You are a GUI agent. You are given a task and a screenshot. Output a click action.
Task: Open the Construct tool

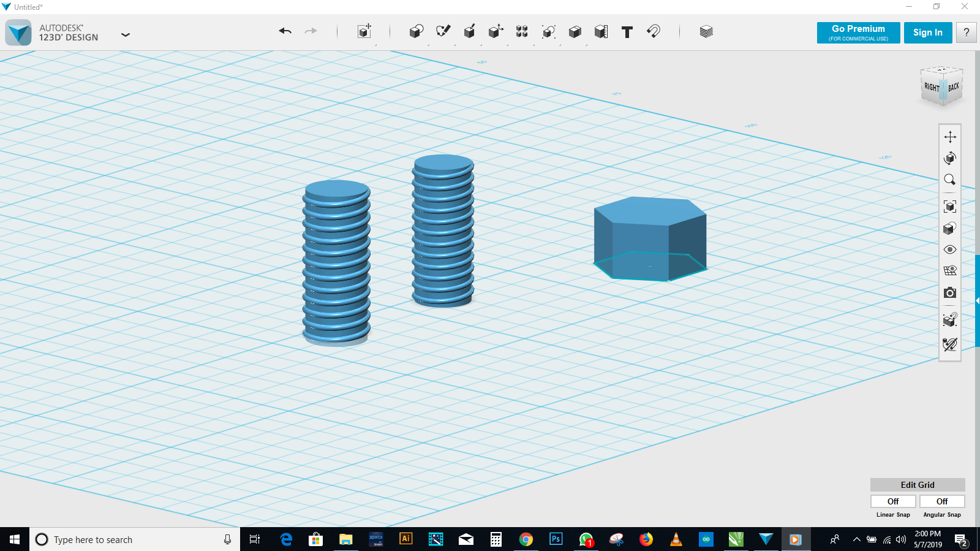470,31
